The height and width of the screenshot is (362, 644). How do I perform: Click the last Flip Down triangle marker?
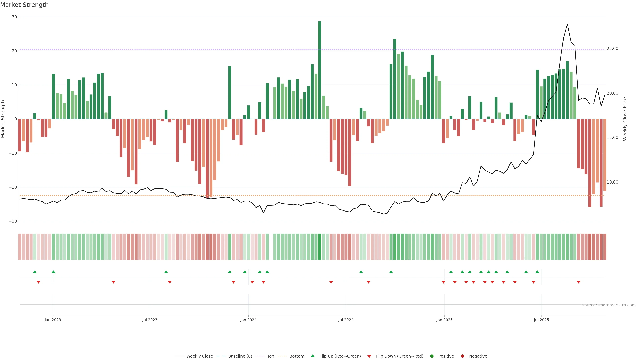pos(578,282)
